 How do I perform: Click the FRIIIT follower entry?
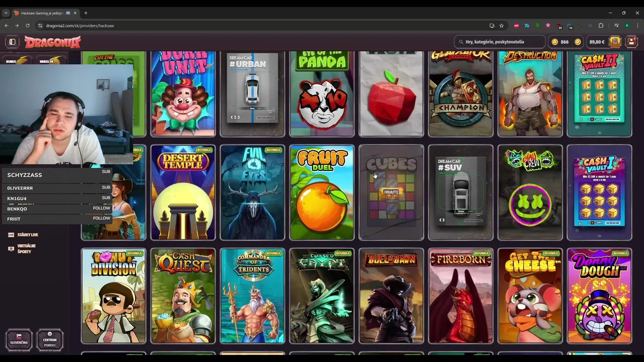coord(58,219)
